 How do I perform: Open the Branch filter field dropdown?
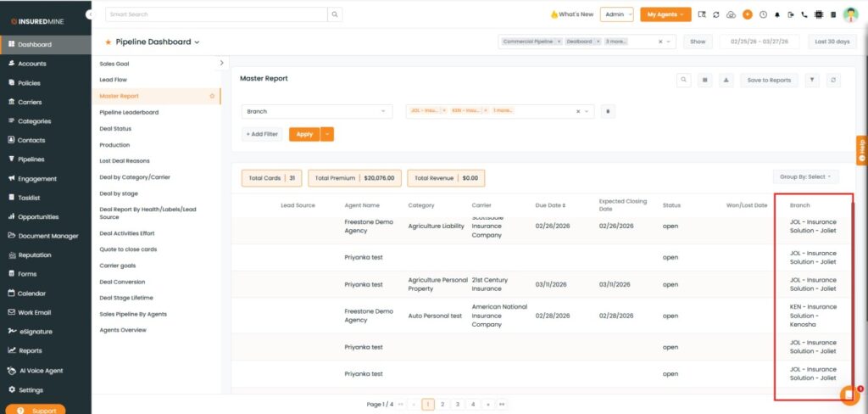coord(316,111)
